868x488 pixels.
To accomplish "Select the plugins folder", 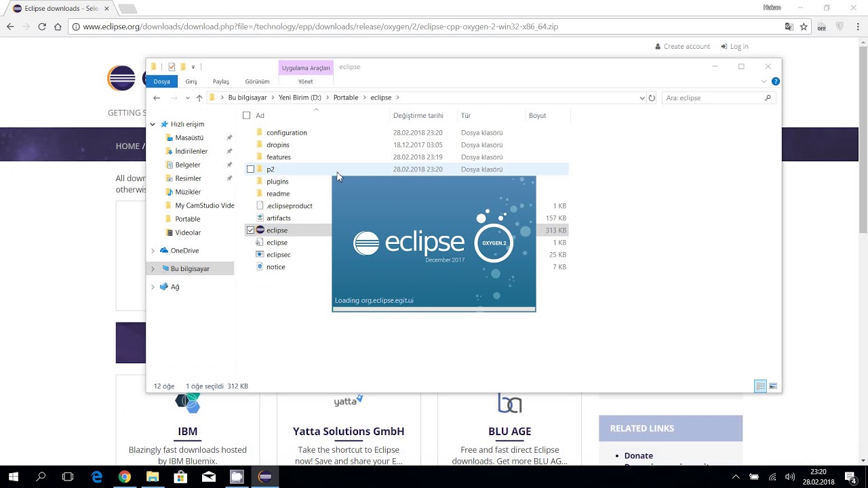I will click(x=277, y=182).
